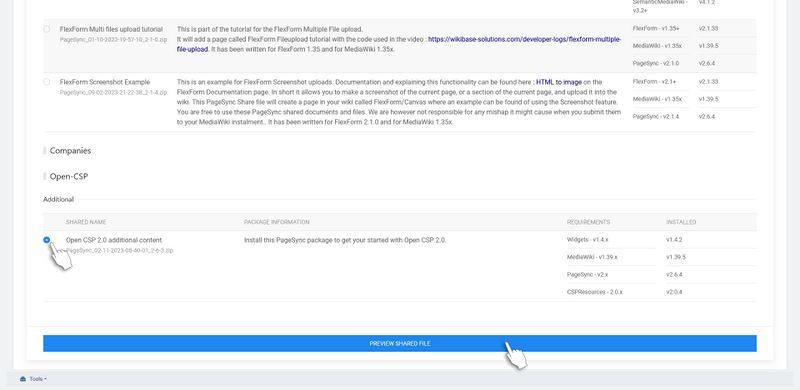
Task: Click the Install this PageSync package description
Action: point(345,240)
